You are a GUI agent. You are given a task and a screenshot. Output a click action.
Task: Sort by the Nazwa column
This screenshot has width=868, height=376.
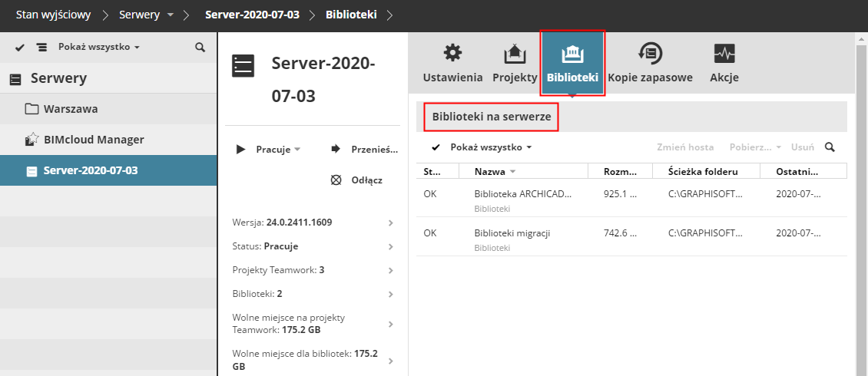coord(523,171)
